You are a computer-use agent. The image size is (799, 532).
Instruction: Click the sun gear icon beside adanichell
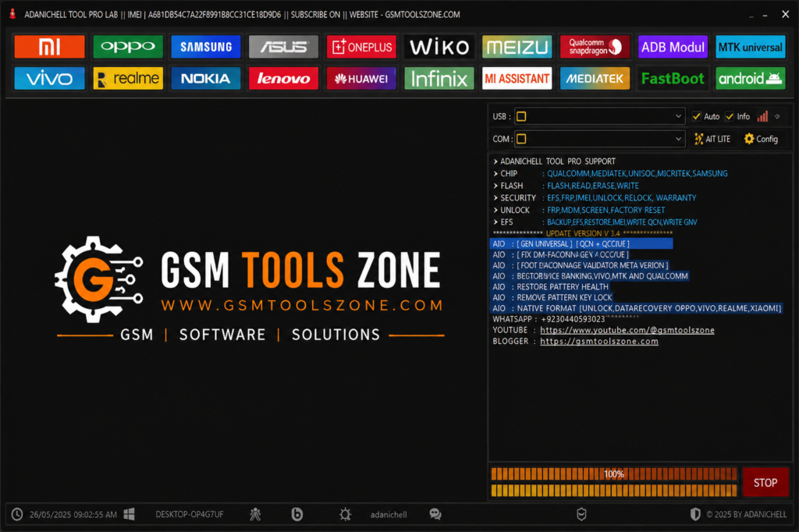coord(345,514)
